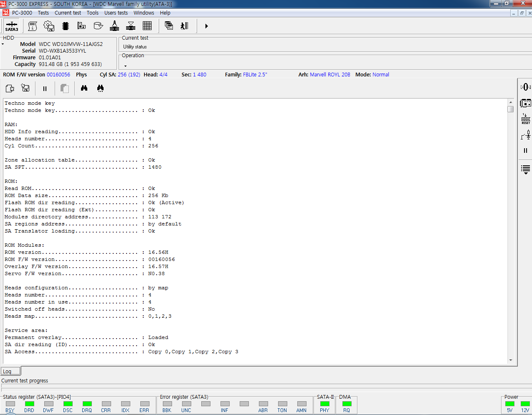
Task: Toggle the 5V power indicator
Action: point(509,404)
